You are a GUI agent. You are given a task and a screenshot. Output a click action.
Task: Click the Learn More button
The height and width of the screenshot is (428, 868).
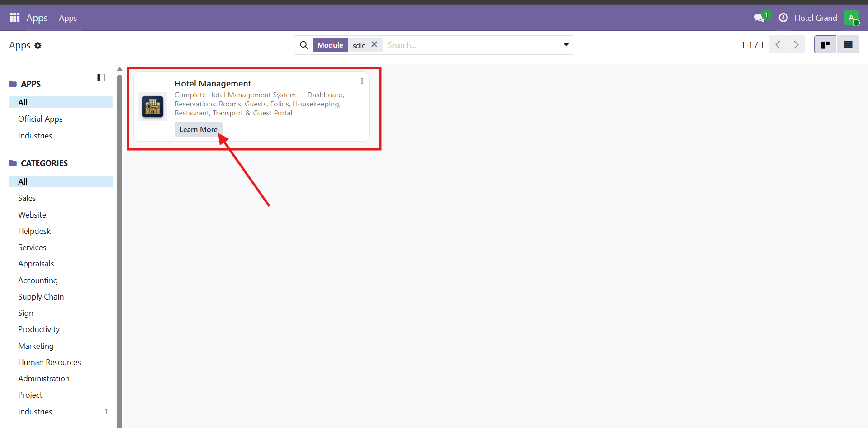[x=198, y=129]
